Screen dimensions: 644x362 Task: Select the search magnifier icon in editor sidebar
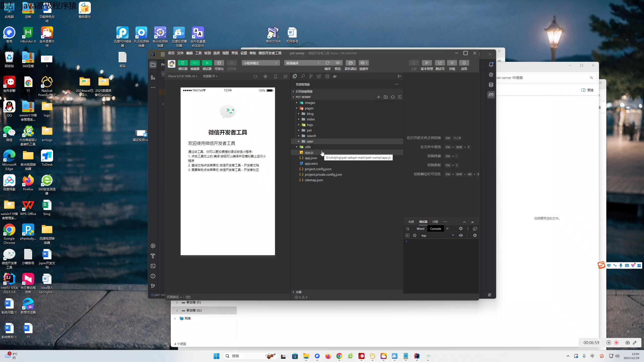[303, 76]
